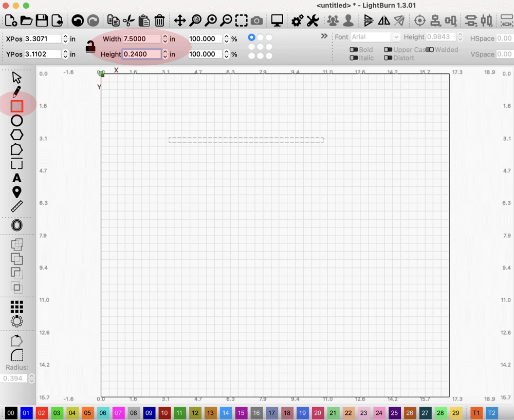Select the Rectangle drawing tool

pos(17,106)
